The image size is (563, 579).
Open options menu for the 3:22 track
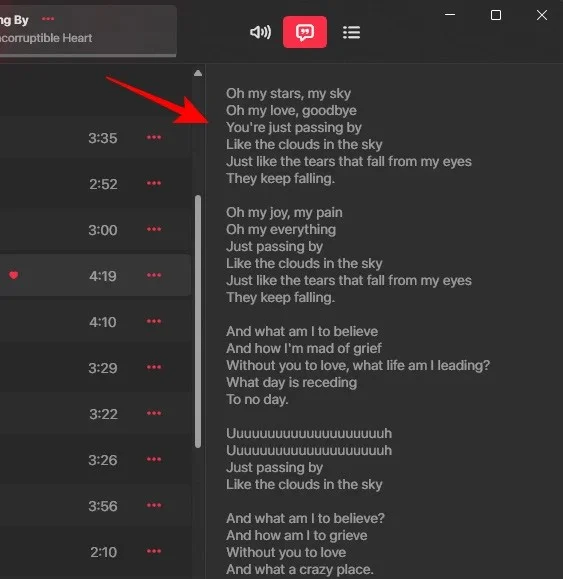[154, 413]
